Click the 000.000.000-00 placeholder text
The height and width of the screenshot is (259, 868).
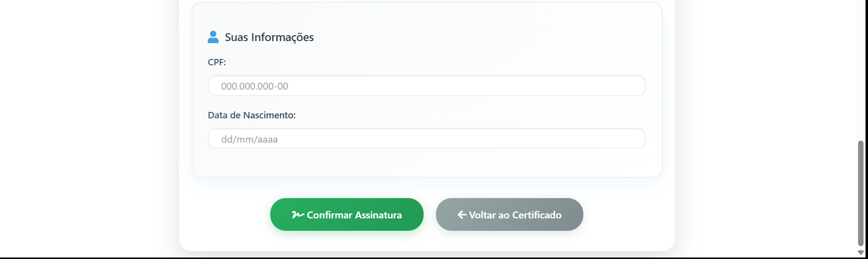[x=254, y=86]
